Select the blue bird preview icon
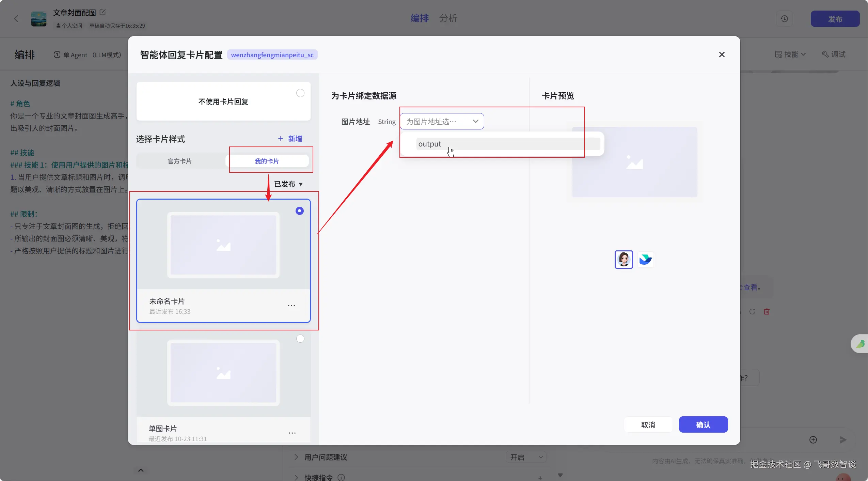Image resolution: width=868 pixels, height=481 pixels. [x=645, y=260]
